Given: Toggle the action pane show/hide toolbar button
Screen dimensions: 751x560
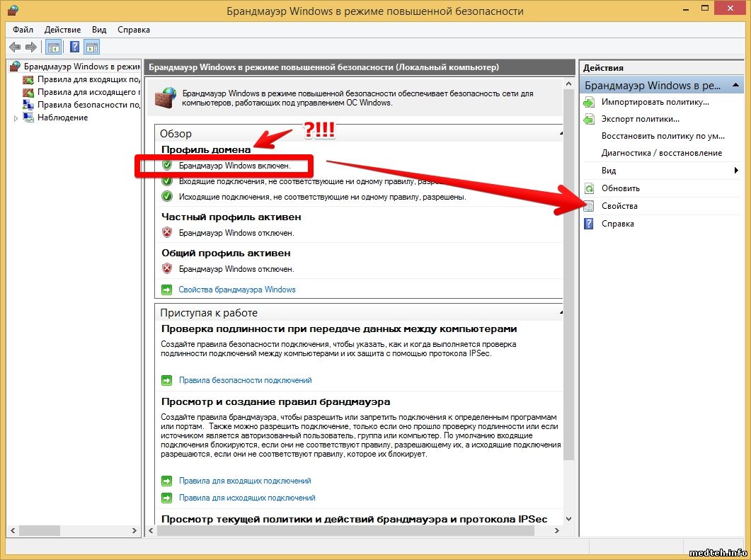Looking at the screenshot, I should pos(92,47).
